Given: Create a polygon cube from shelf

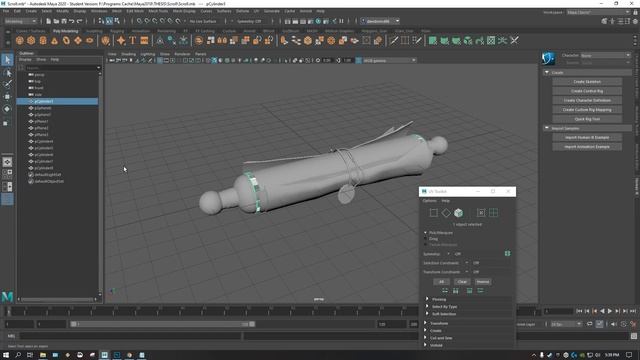Looking at the screenshot, I should 31,40.
